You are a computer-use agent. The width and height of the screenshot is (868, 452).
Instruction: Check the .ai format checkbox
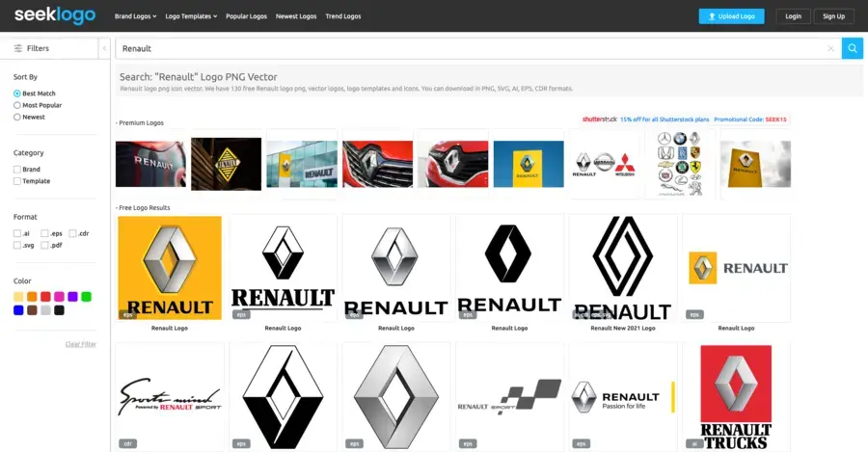point(17,233)
